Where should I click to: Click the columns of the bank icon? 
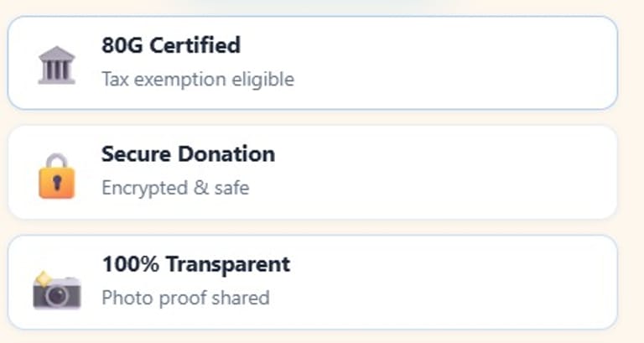[x=56, y=68]
